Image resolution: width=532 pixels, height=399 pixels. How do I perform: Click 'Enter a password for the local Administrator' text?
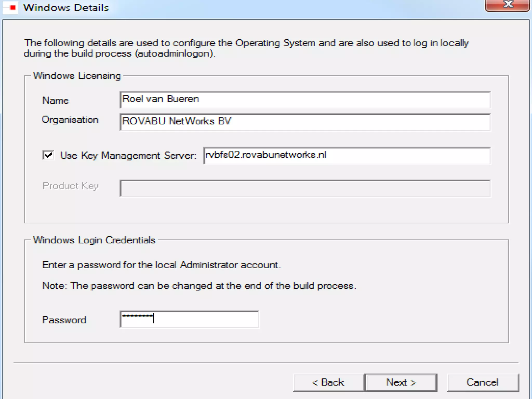162,265
